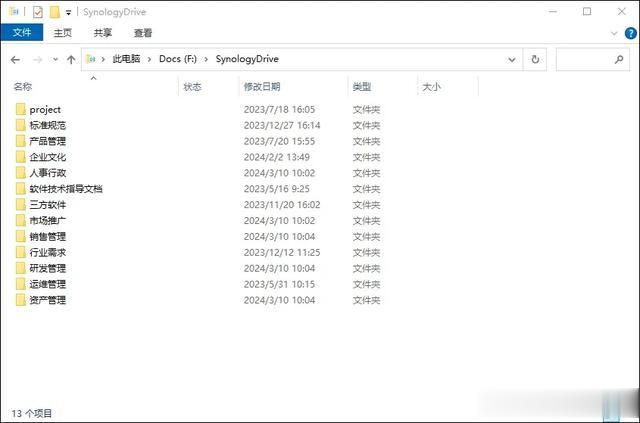The width and height of the screenshot is (640, 423).
Task: Open Help with the blue question icon
Action: [631, 33]
